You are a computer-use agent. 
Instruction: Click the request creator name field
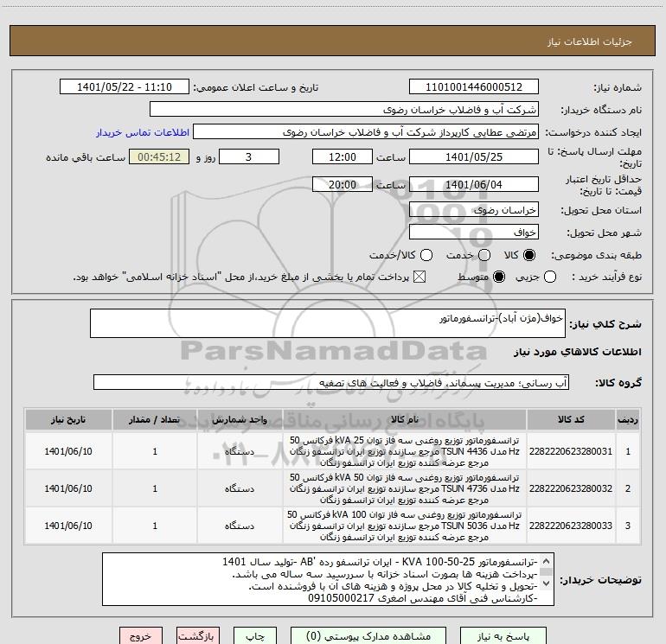366,132
